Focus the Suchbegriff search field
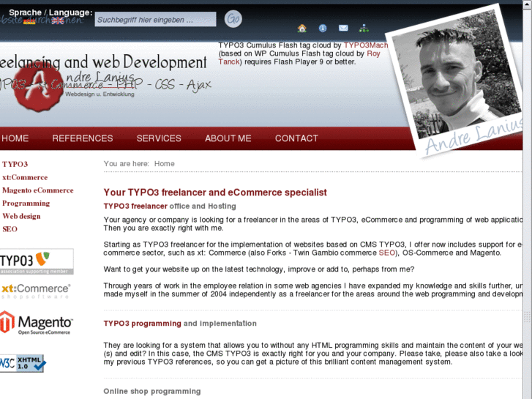532x399 pixels. (x=155, y=19)
